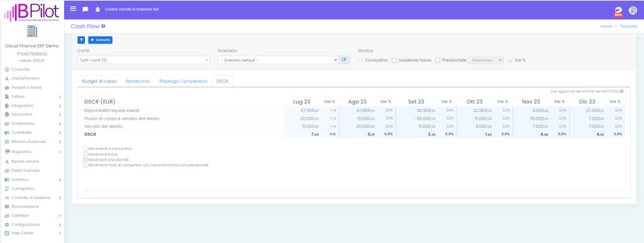The width and height of the screenshot is (644, 243).
Task: Toggle the hamburger sidebar menu
Action: (73, 9)
